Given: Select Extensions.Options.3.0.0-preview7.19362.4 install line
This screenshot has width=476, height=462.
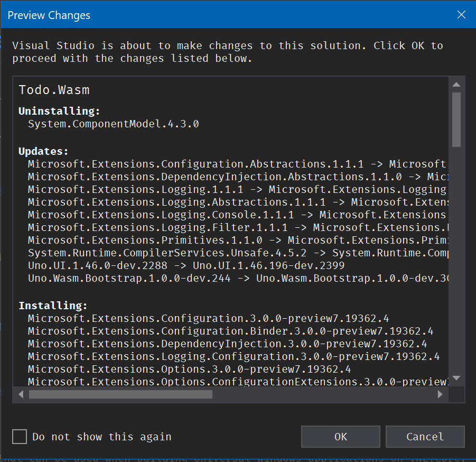Looking at the screenshot, I should 190,369.
